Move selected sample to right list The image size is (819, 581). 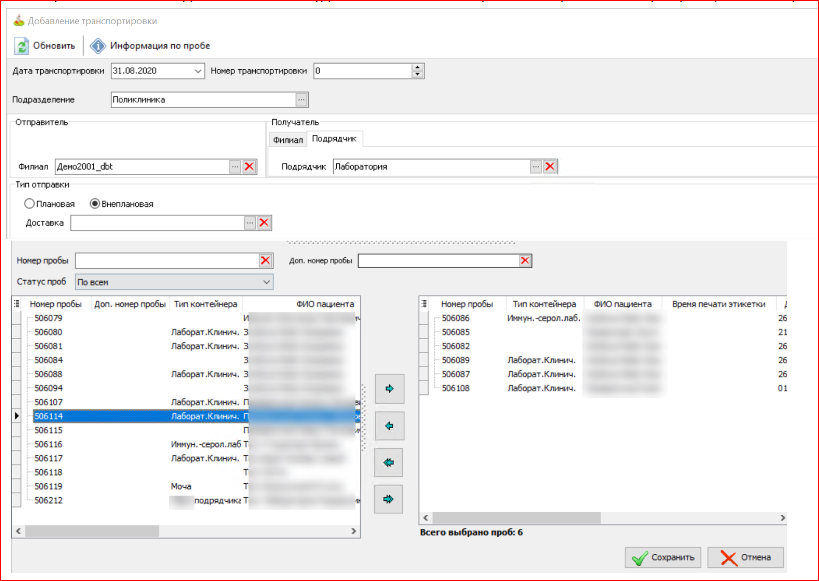[x=388, y=387]
